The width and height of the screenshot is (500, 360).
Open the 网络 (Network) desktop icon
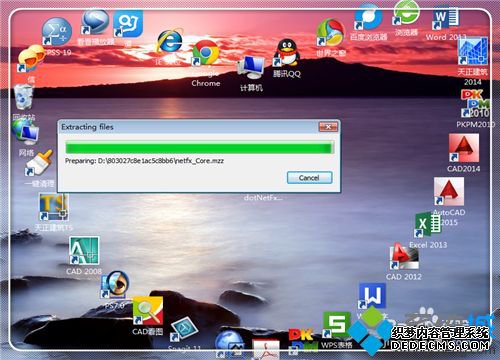point(25,132)
